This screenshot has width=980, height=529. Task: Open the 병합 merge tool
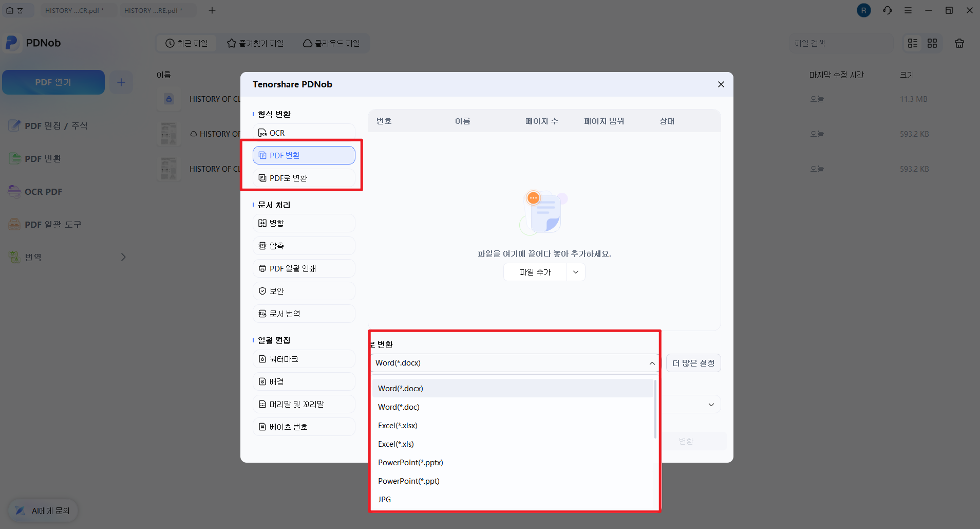pos(304,223)
